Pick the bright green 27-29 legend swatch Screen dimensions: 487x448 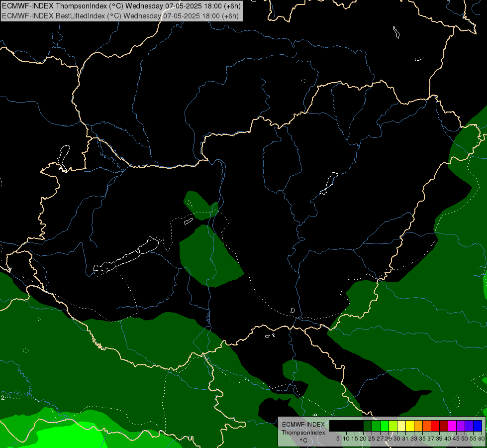point(385,426)
